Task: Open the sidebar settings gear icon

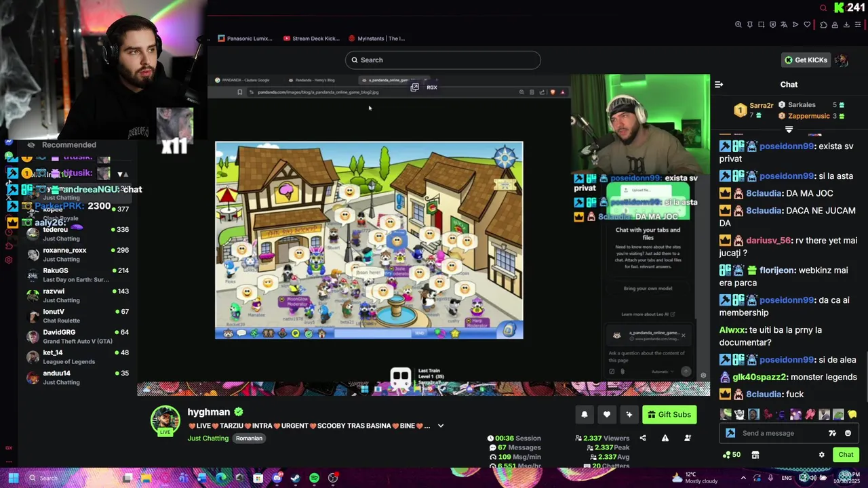Action: 9,260
